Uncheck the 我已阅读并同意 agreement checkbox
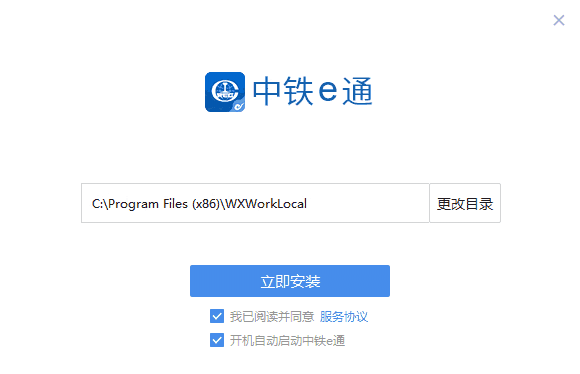 [217, 316]
